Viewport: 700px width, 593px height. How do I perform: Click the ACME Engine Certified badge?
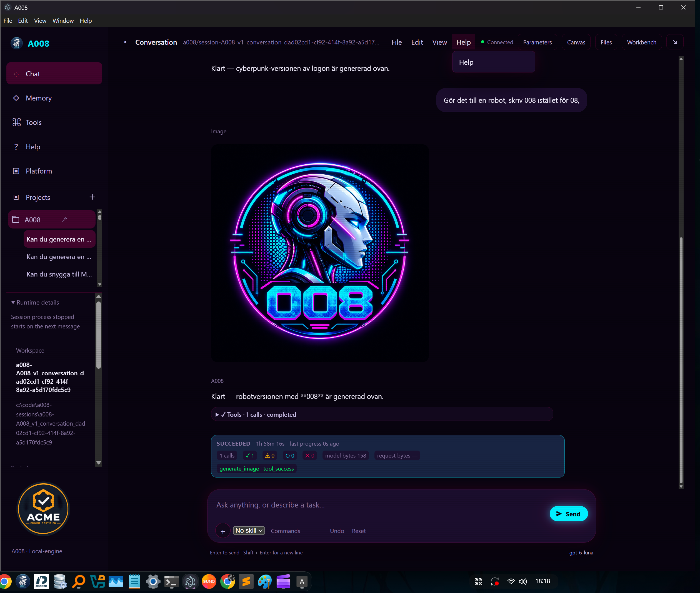point(43,509)
